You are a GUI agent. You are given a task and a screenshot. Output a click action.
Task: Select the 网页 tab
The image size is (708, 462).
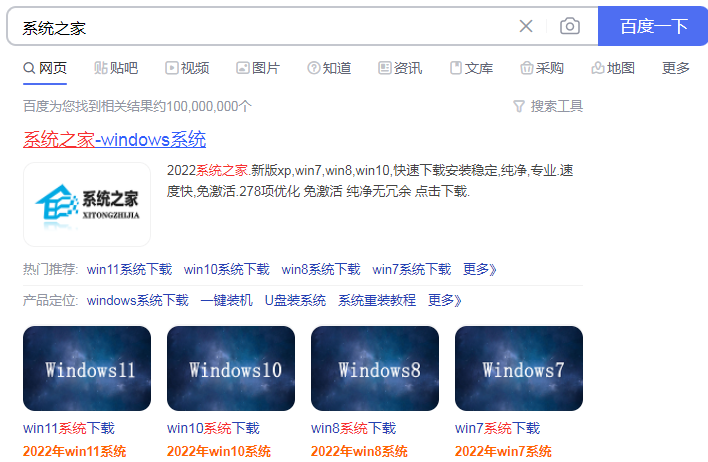[x=45, y=68]
